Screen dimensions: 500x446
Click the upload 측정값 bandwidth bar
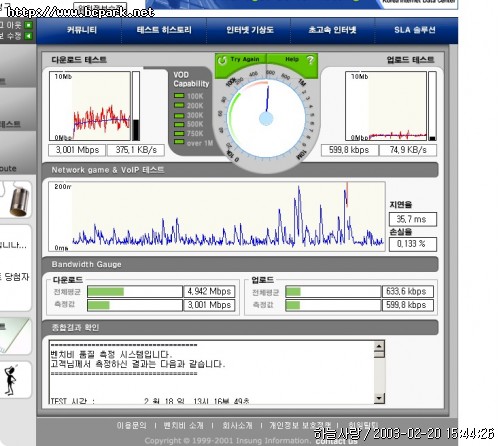(333, 305)
